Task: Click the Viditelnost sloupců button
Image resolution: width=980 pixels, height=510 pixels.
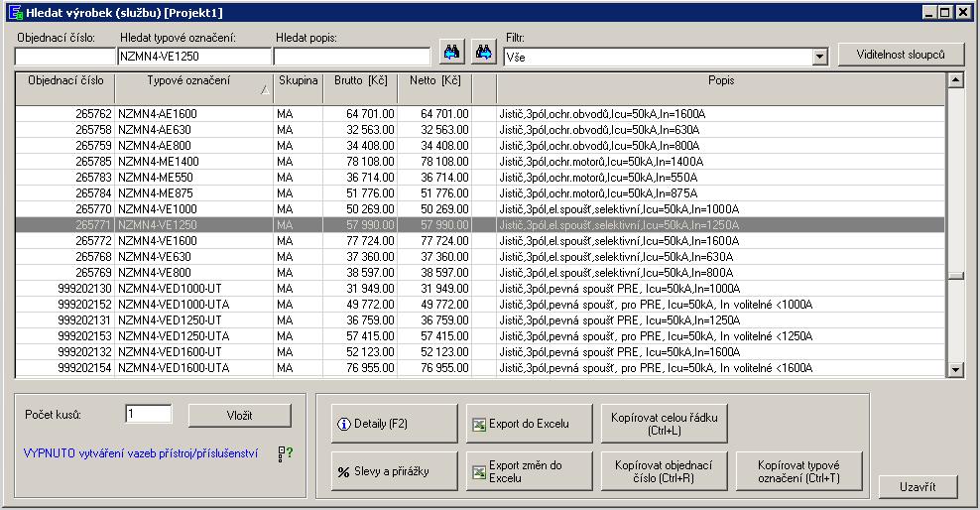Action: [x=901, y=55]
